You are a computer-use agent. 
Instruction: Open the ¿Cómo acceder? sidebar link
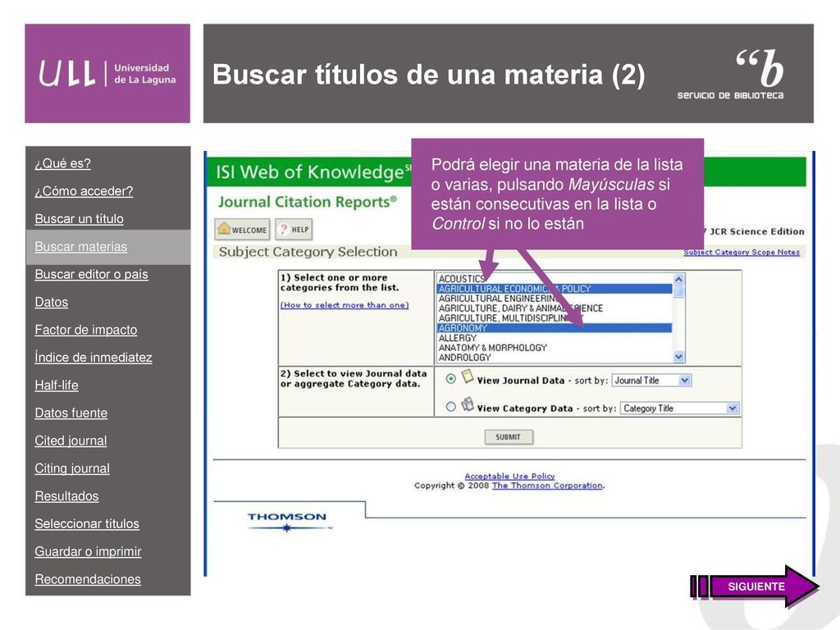click(x=84, y=191)
